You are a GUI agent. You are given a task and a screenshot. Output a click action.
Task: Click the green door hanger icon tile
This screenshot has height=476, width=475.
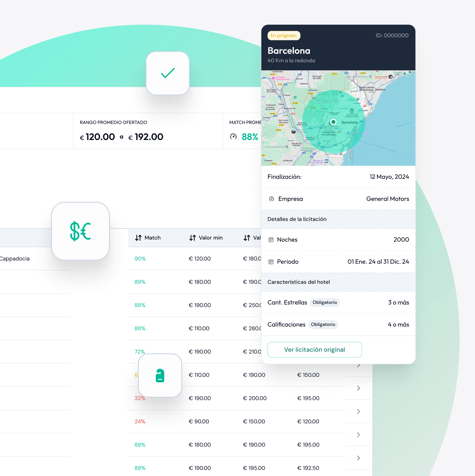coord(160,376)
